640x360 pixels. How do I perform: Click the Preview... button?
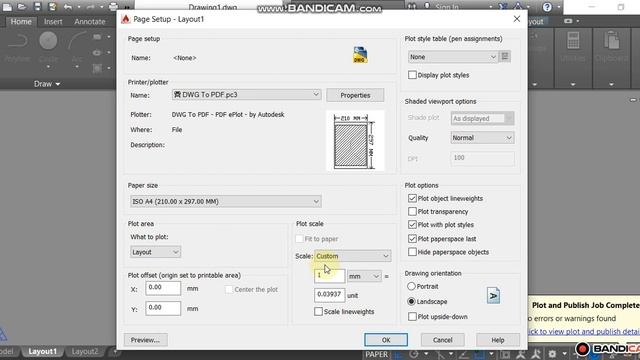coord(145,340)
